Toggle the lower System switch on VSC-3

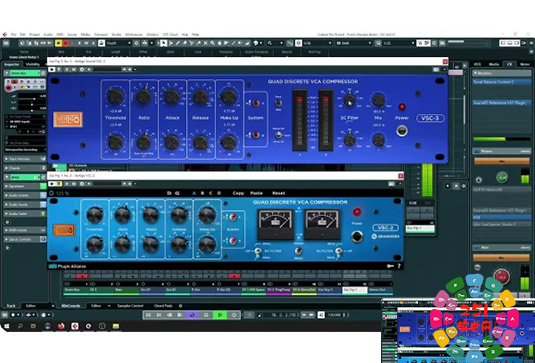coord(255,135)
